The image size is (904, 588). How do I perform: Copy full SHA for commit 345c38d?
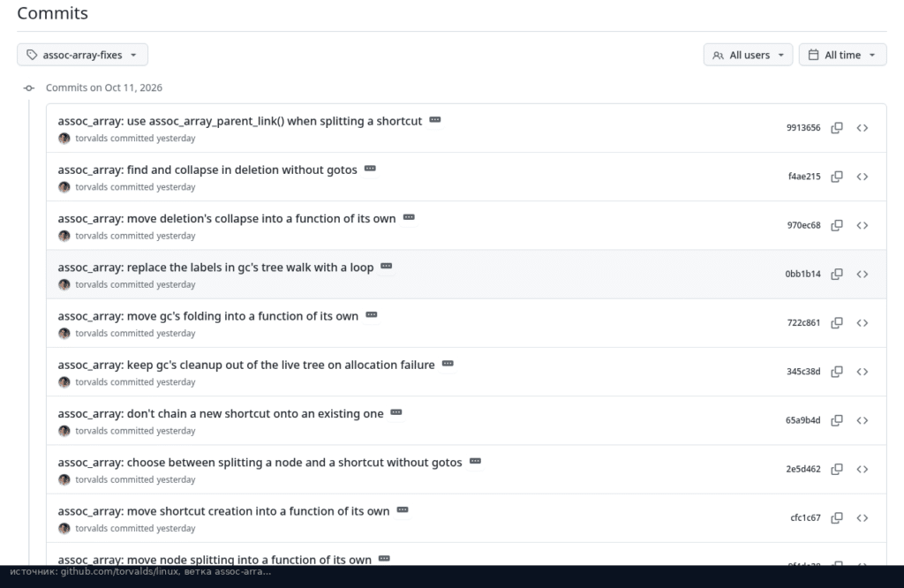pos(837,372)
